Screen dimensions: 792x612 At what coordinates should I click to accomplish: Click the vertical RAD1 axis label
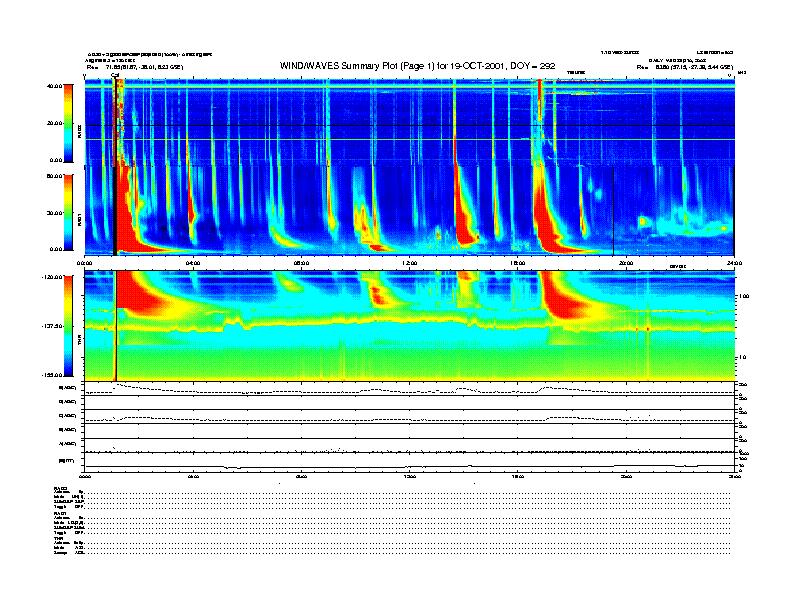pos(79,219)
